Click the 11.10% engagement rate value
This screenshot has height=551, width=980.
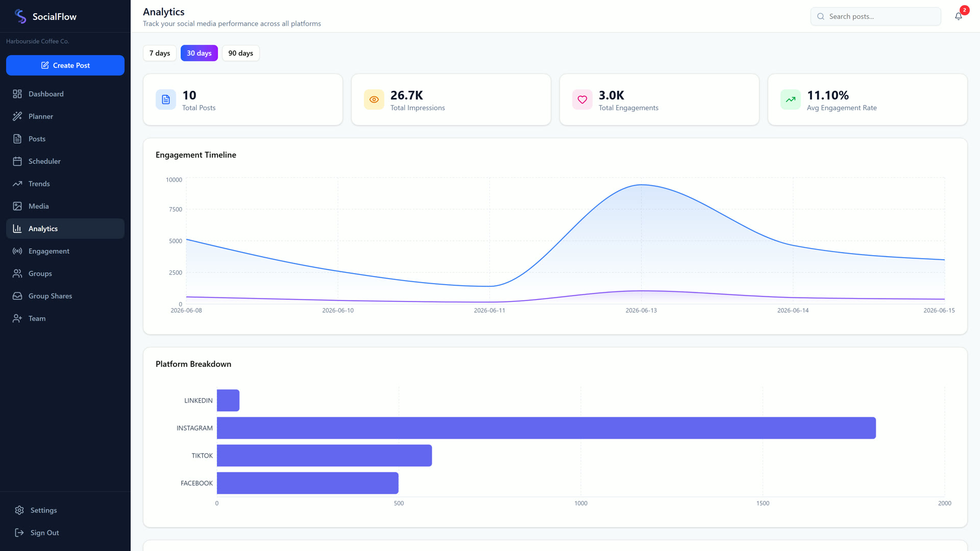click(x=828, y=95)
